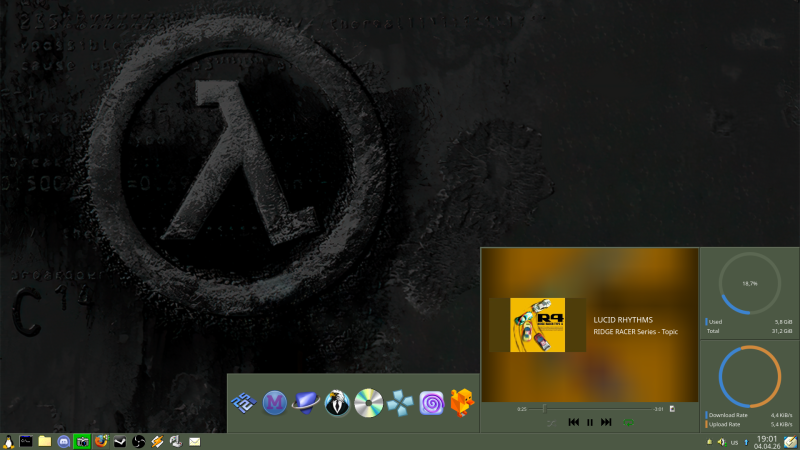Go back to the previous track
Image resolution: width=800 pixels, height=450 pixels.
[x=573, y=423]
